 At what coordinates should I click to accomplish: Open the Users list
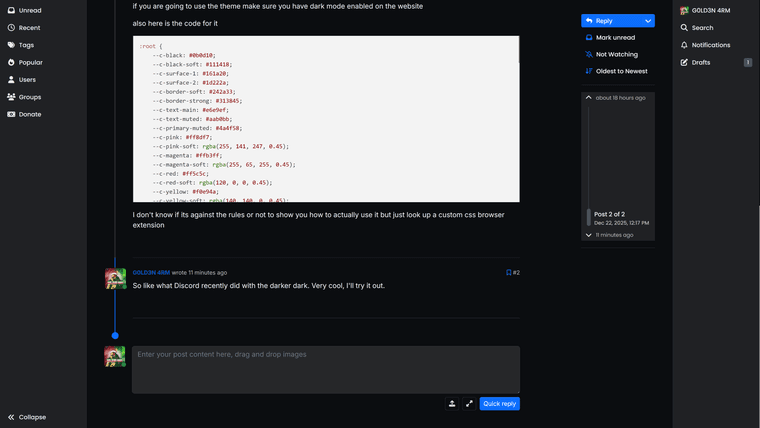27,79
